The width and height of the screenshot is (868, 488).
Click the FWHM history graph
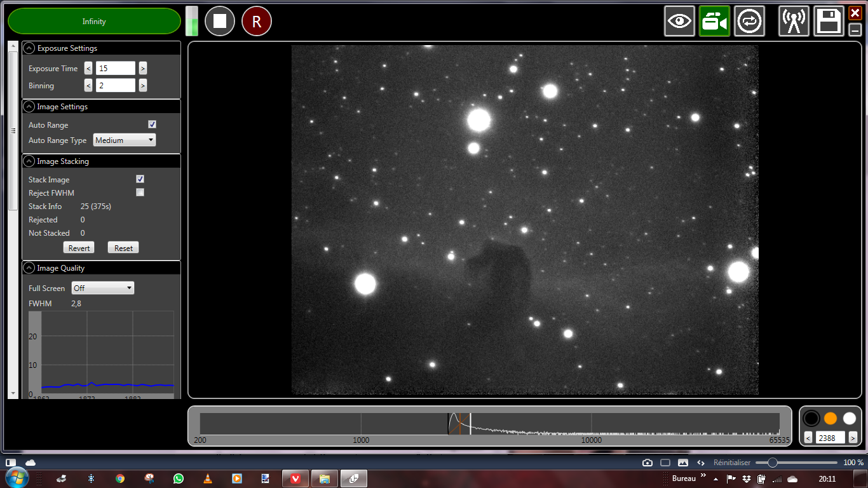102,355
